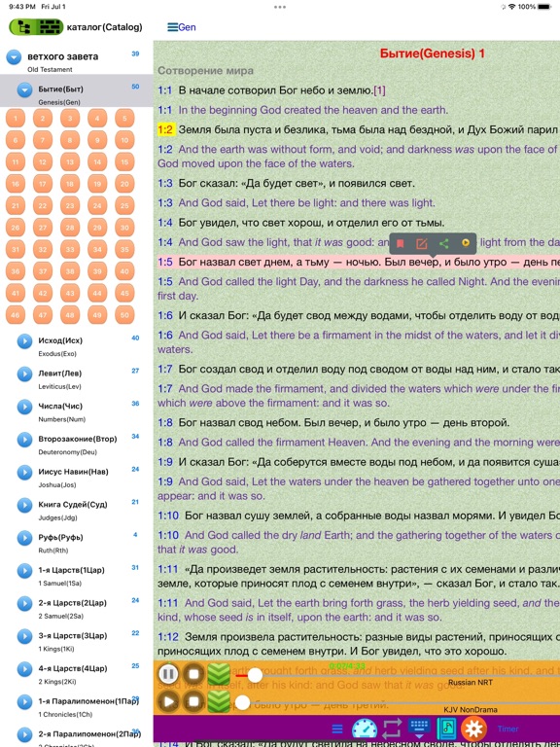Open footnote [1] link in verse 1:1
This screenshot has height=747, width=560.
(379, 90)
